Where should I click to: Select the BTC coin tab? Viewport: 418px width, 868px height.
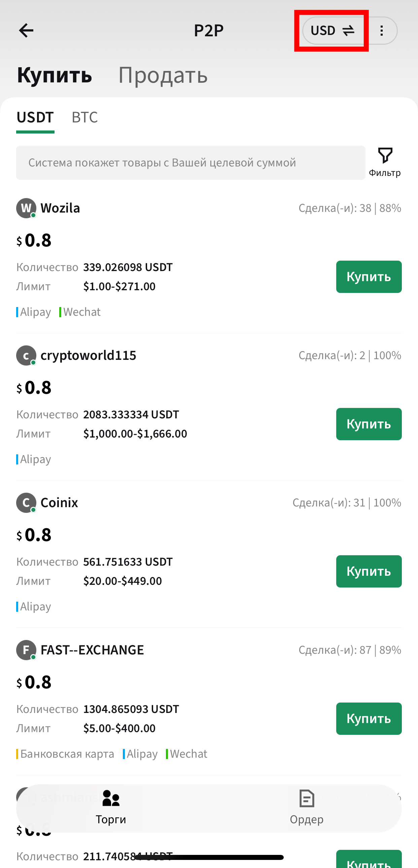point(84,117)
